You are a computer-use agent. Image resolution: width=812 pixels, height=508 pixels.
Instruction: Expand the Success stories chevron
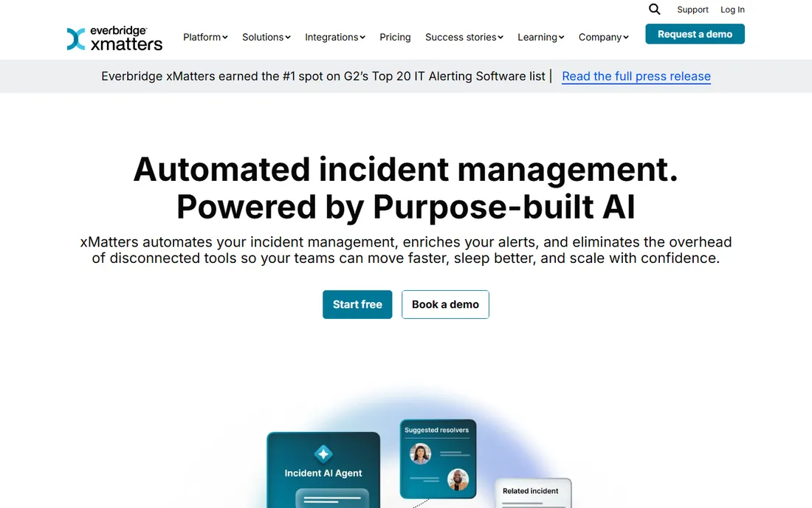click(x=500, y=37)
